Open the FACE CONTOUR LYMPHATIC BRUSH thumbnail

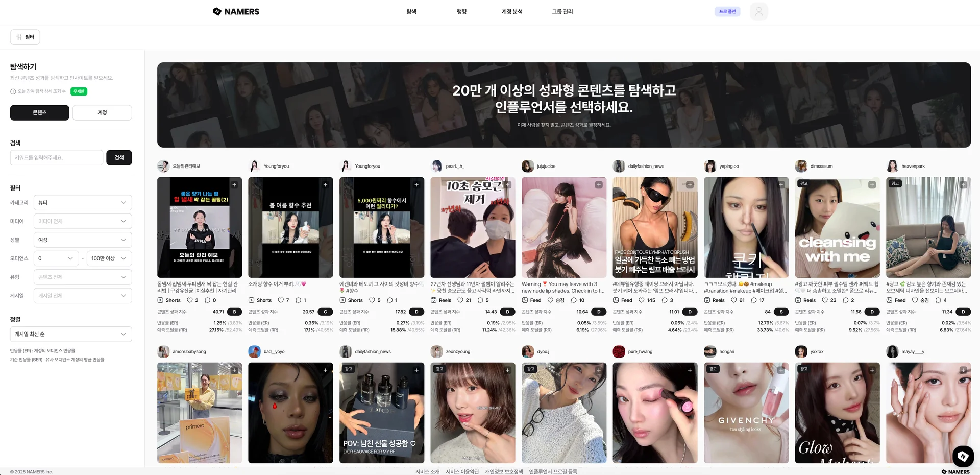655,227
